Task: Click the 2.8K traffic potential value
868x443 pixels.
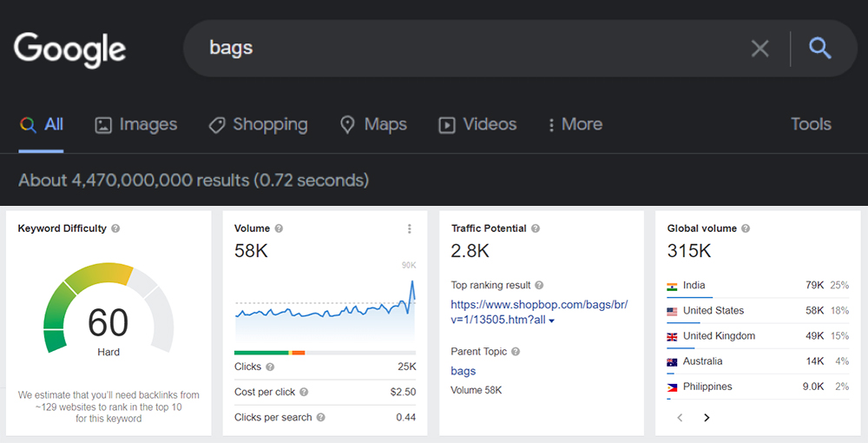Action: pyautogui.click(x=470, y=251)
